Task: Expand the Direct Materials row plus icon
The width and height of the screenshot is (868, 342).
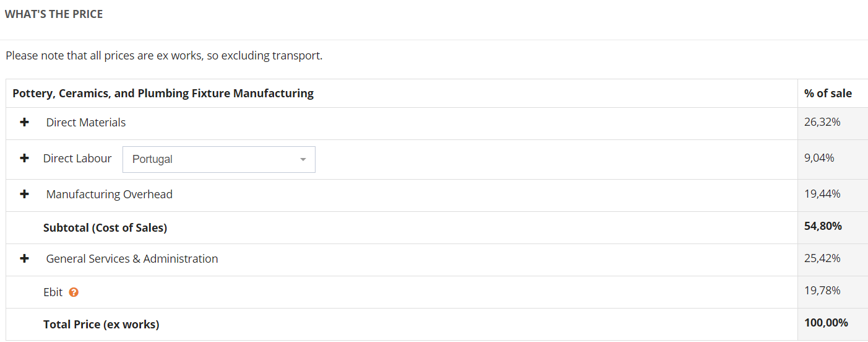Action: pos(24,123)
